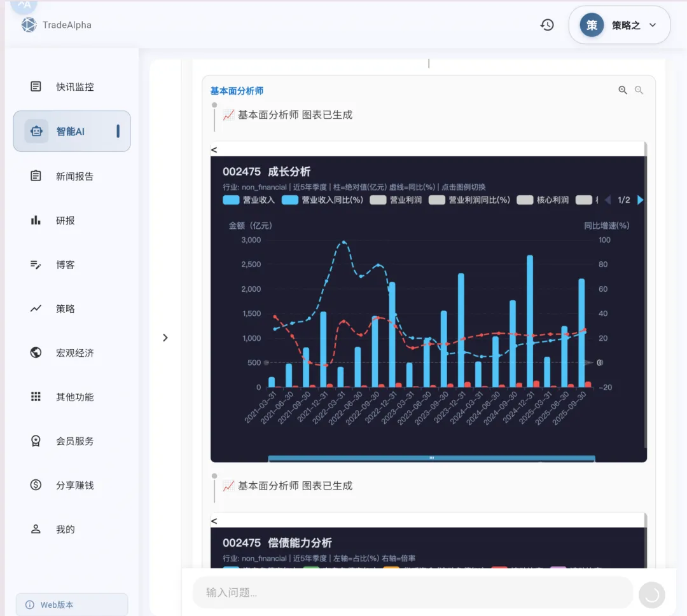This screenshot has width=687, height=616.
Task: Go to previous legend page arrow
Action: coord(607,200)
